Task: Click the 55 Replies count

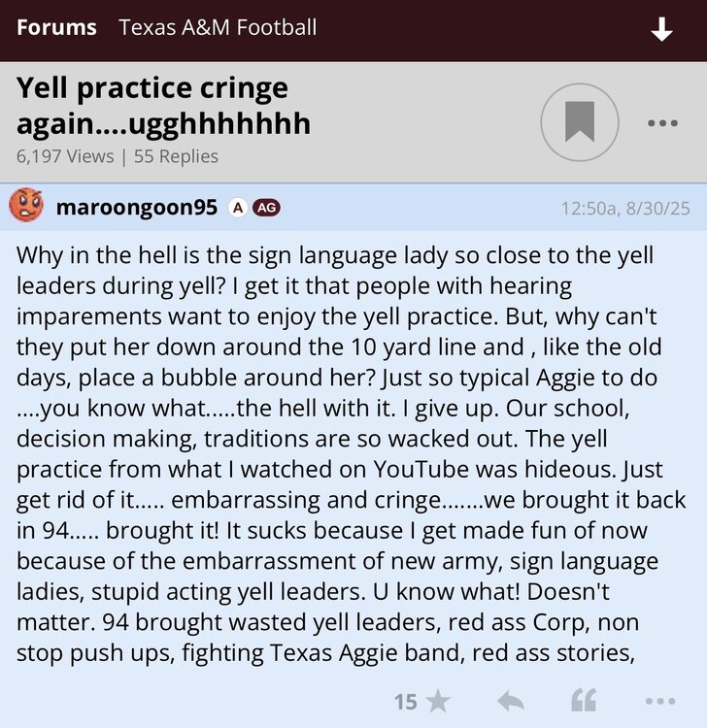Action: coord(176,156)
